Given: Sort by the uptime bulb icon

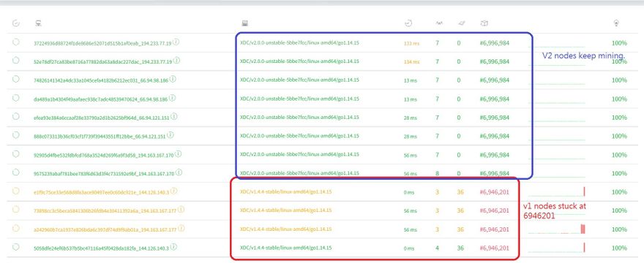Looking at the screenshot, I should (616, 23).
